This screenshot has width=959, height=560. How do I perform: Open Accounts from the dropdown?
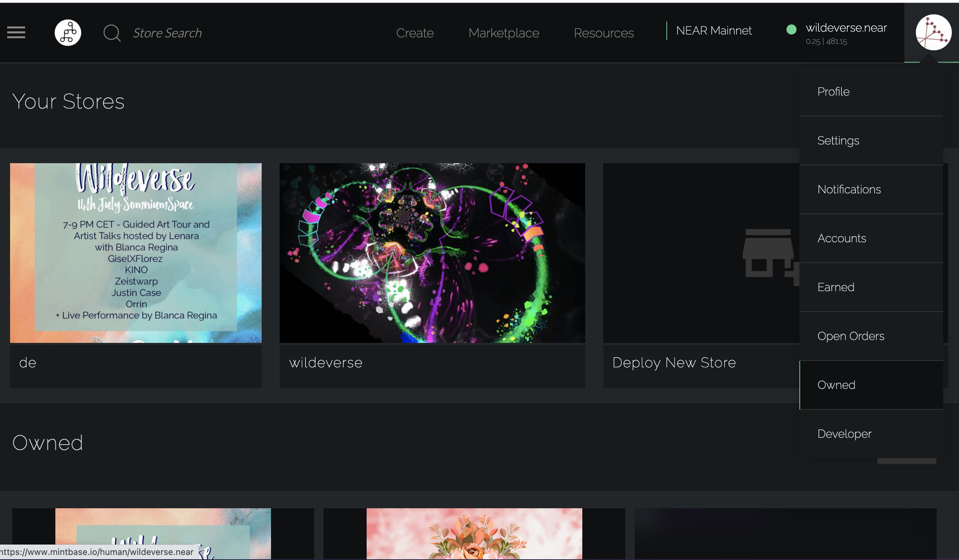[x=871, y=239]
